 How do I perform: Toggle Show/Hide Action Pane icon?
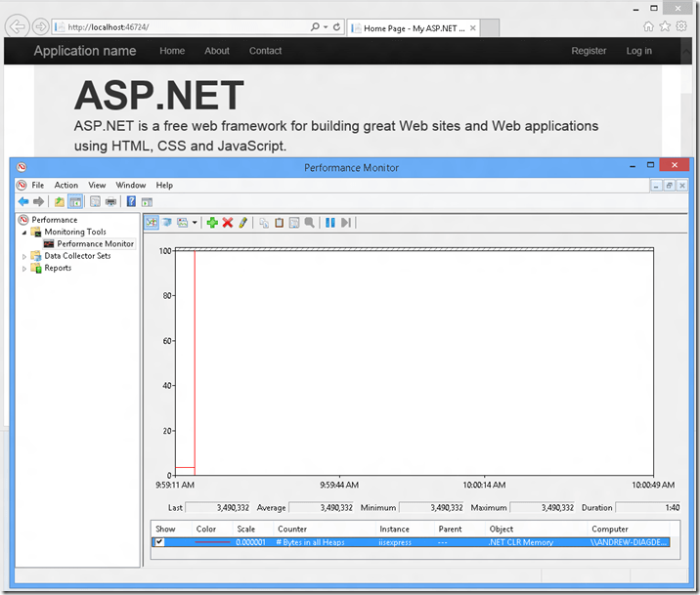click(x=147, y=202)
